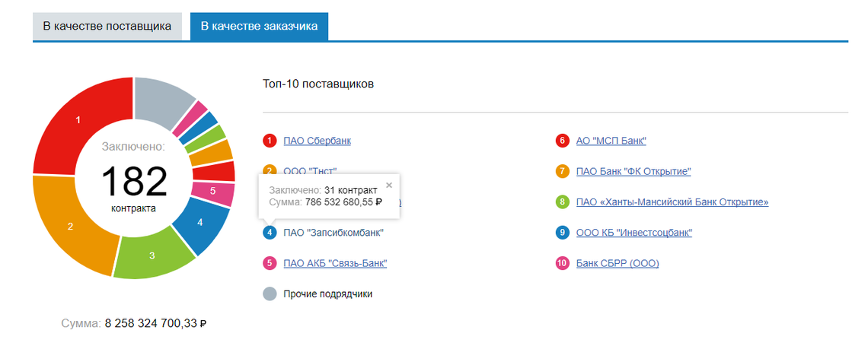868x346 pixels.
Task: Open the ПАО Сбербанк supplier link
Action: tap(317, 141)
